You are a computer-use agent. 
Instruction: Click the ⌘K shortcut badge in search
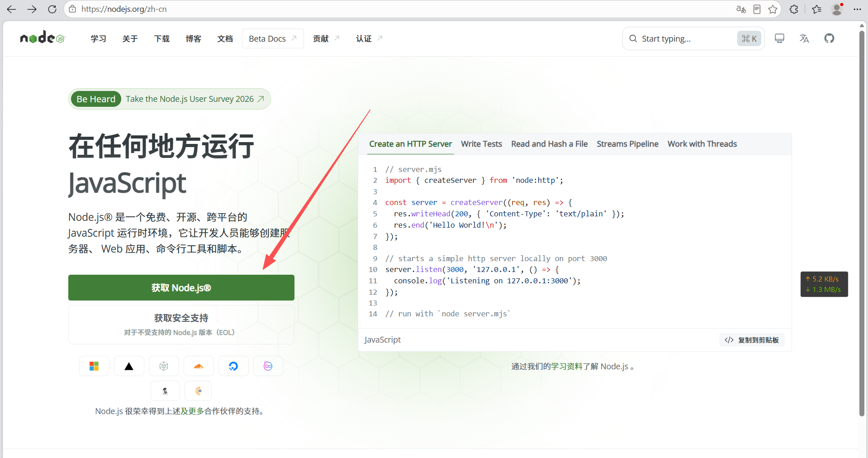[749, 38]
